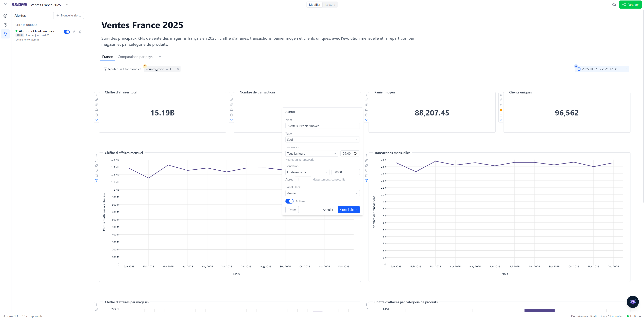Go to the home page icon

point(5,5)
